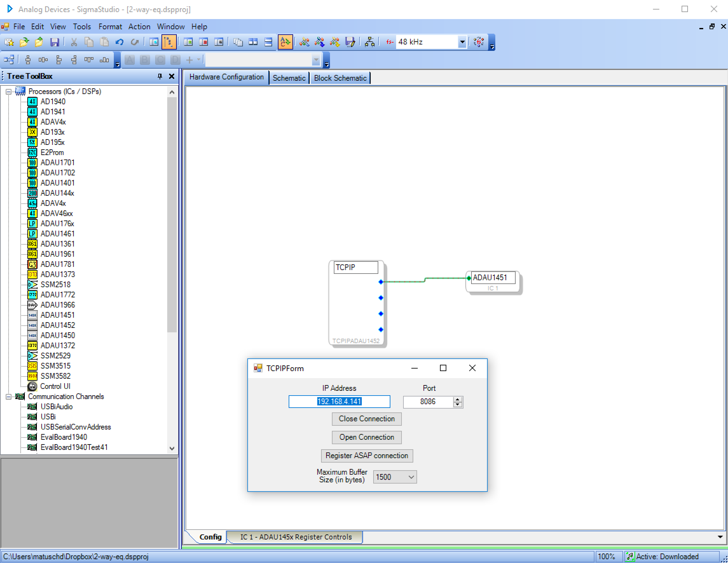Screen dimensions: 728x563
Task: Click the align centers vertically icon
Action: (28, 60)
